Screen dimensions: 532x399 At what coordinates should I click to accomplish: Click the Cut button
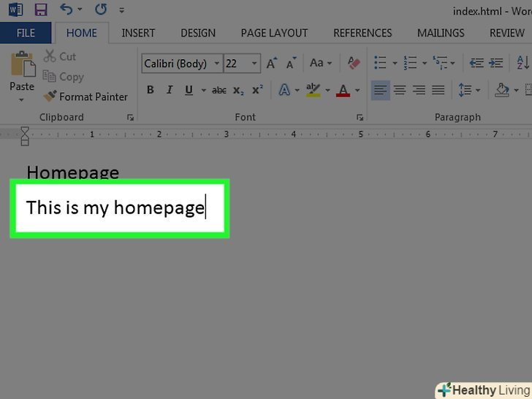60,56
